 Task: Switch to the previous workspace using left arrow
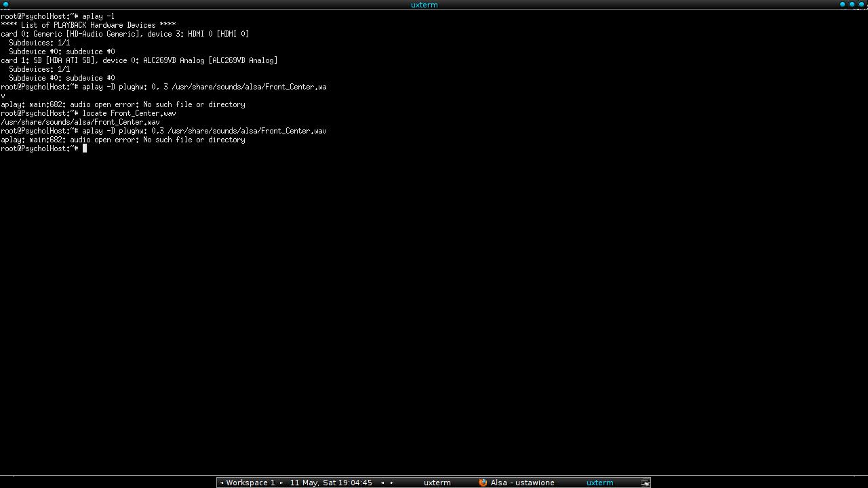(222, 483)
